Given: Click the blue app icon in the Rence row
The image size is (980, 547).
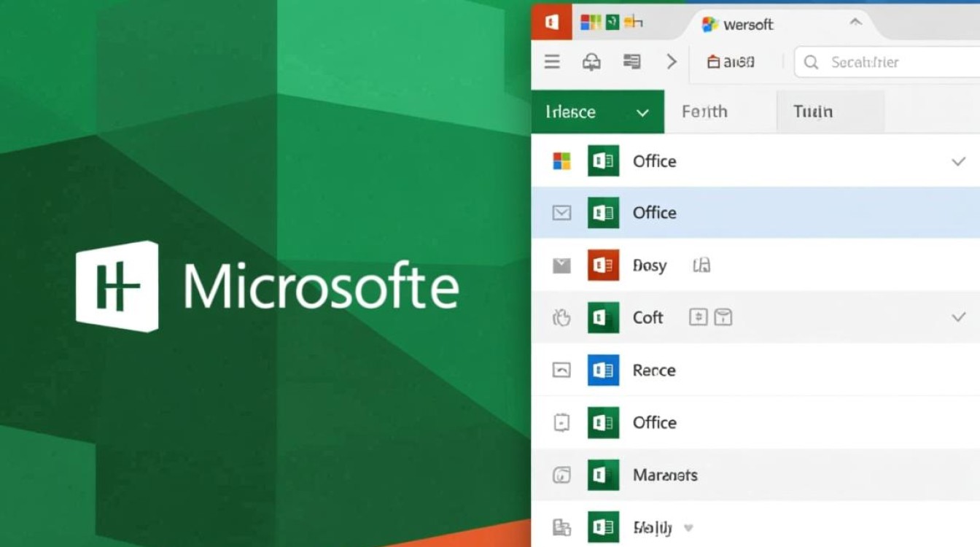Looking at the screenshot, I should pyautogui.click(x=603, y=371).
